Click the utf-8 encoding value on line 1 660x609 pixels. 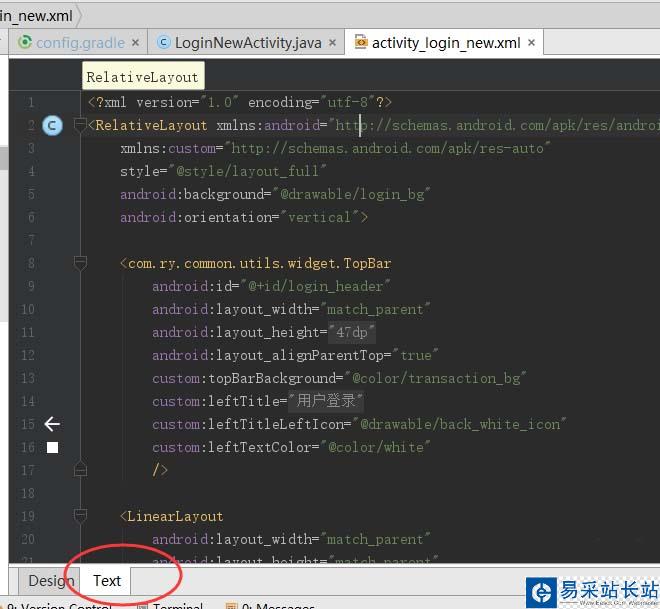click(348, 102)
